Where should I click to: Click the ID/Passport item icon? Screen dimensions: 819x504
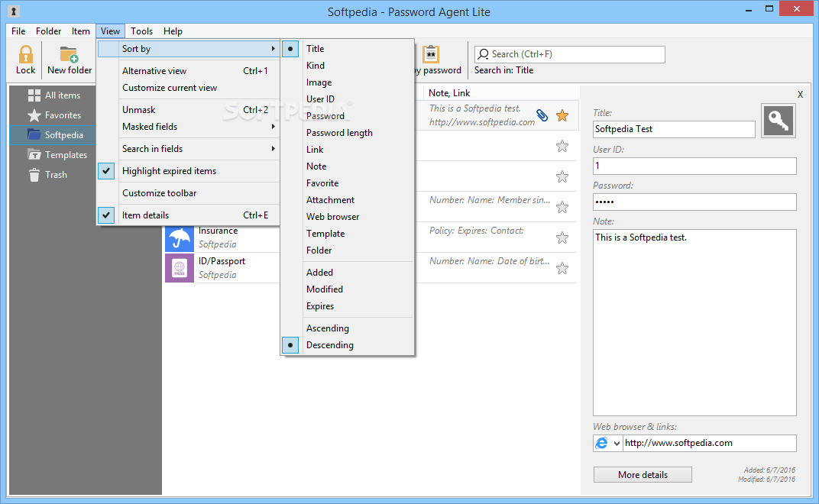point(180,268)
